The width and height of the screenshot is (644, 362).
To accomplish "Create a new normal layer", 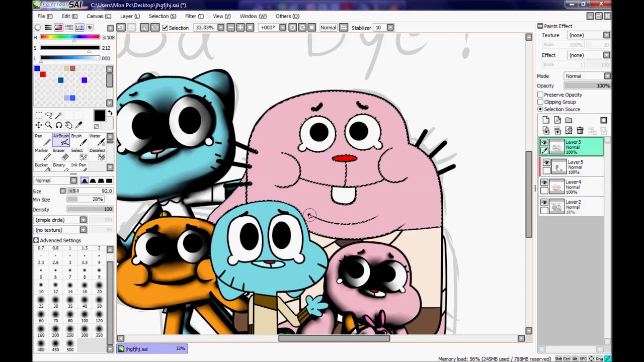I will [x=546, y=120].
